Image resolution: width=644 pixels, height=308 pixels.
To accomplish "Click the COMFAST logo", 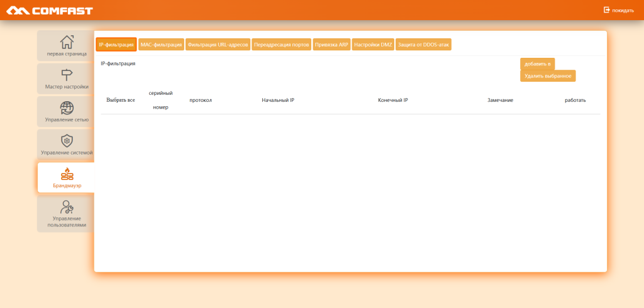I will point(49,10).
